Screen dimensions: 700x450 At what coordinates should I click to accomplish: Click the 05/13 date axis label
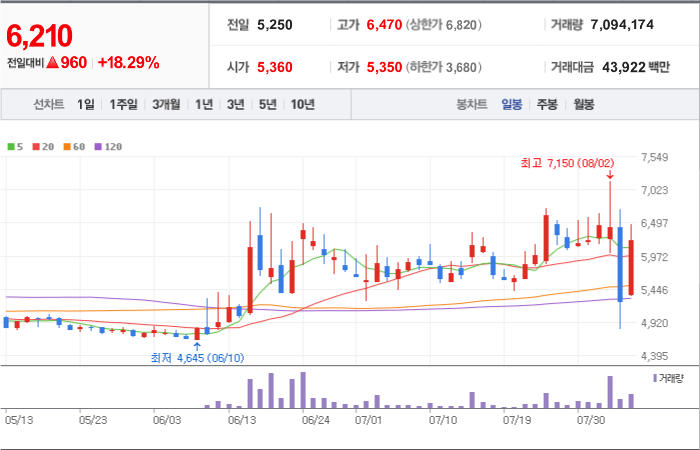[x=18, y=421]
